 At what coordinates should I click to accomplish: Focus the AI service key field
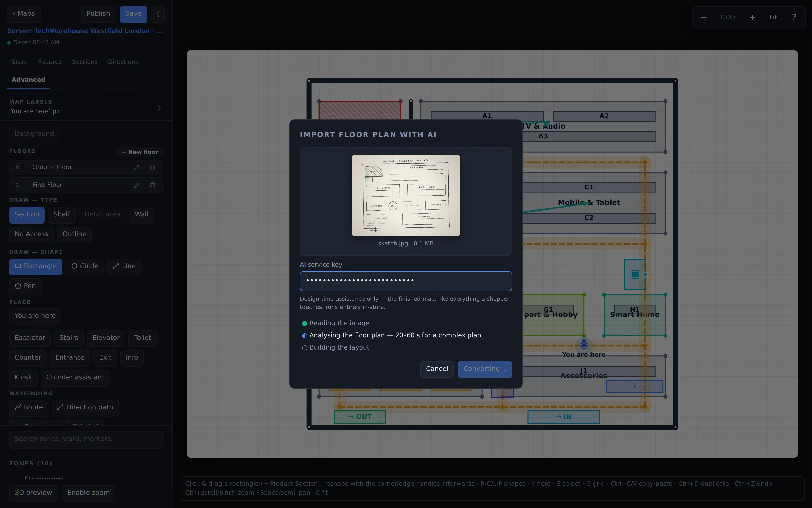click(x=406, y=281)
